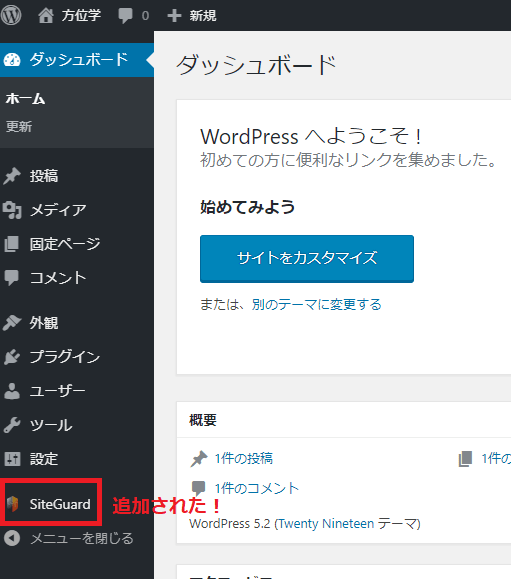Image resolution: width=511 pixels, height=579 pixels.
Task: Click the Twenty Nineteen theme link
Action: tap(325, 524)
